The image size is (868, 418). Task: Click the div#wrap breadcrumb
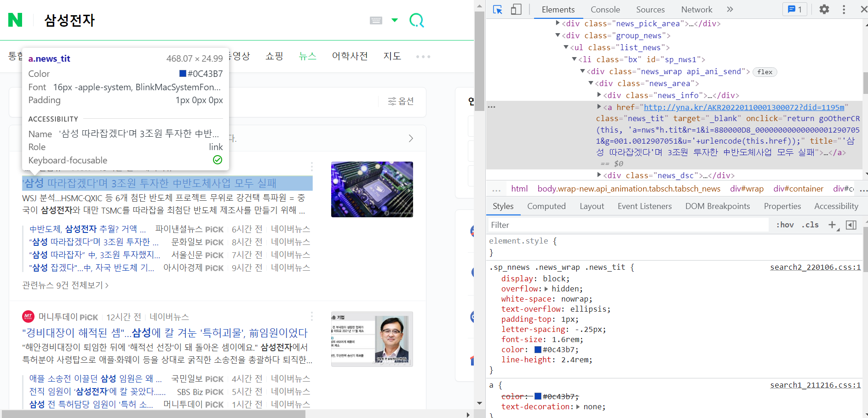click(747, 189)
